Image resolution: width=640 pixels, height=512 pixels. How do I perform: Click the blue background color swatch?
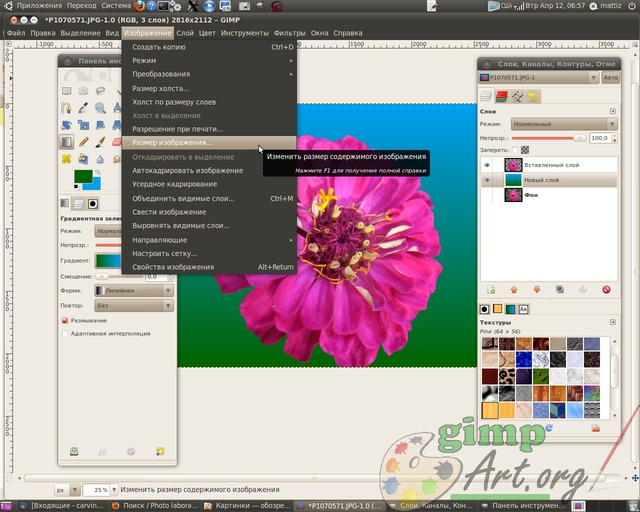[93, 185]
